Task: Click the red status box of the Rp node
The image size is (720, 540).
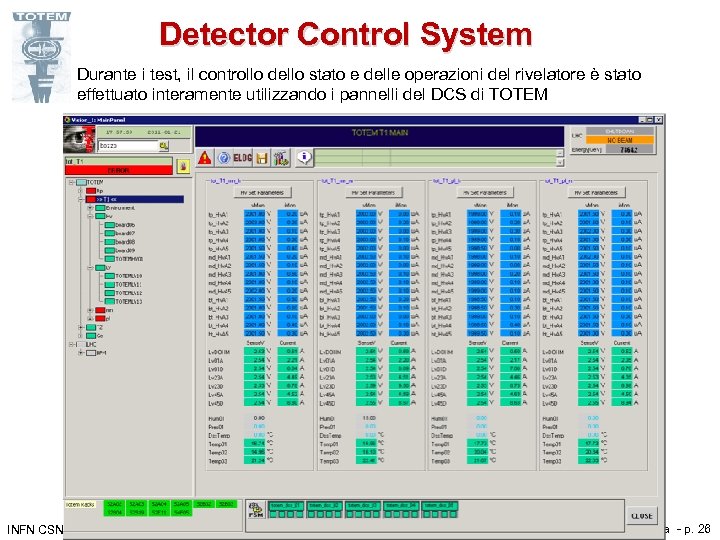Action: click(91, 191)
